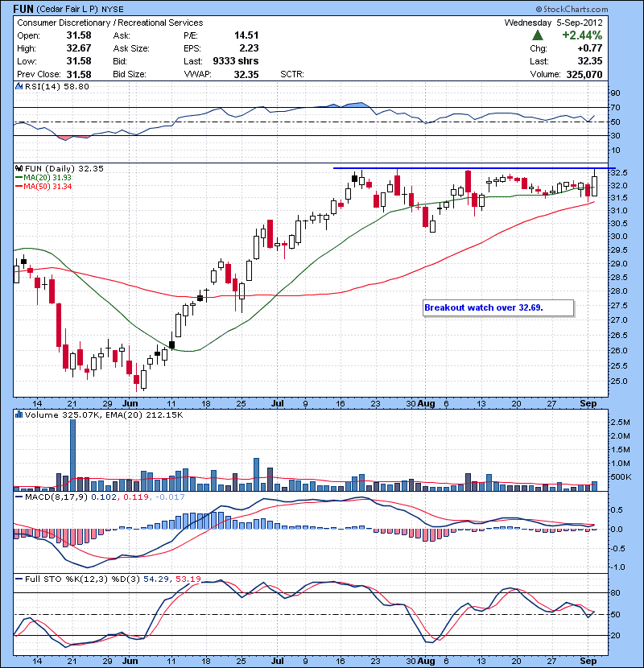Screen dimensions: 644x668
Task: Click the 'FUN (Daily) 32.35' chart label
Action: point(64,169)
